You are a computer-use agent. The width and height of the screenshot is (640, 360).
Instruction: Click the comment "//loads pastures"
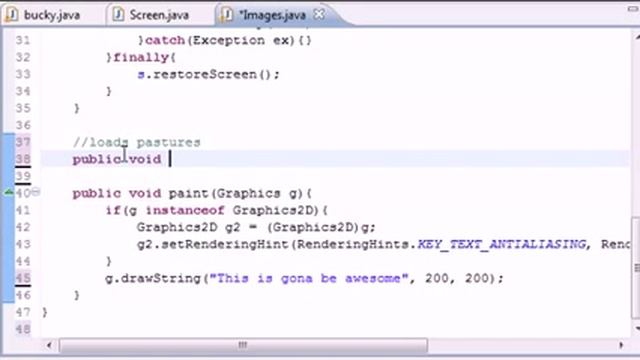click(137, 142)
